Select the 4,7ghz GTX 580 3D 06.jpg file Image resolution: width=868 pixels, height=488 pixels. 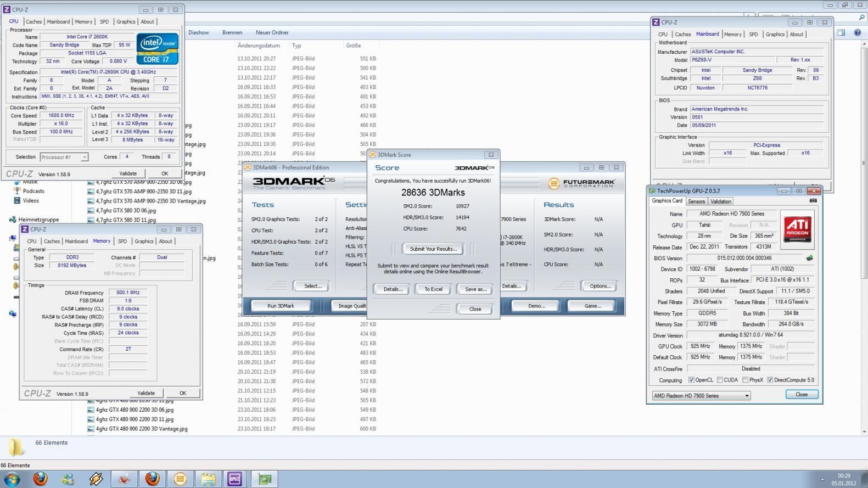[126, 210]
